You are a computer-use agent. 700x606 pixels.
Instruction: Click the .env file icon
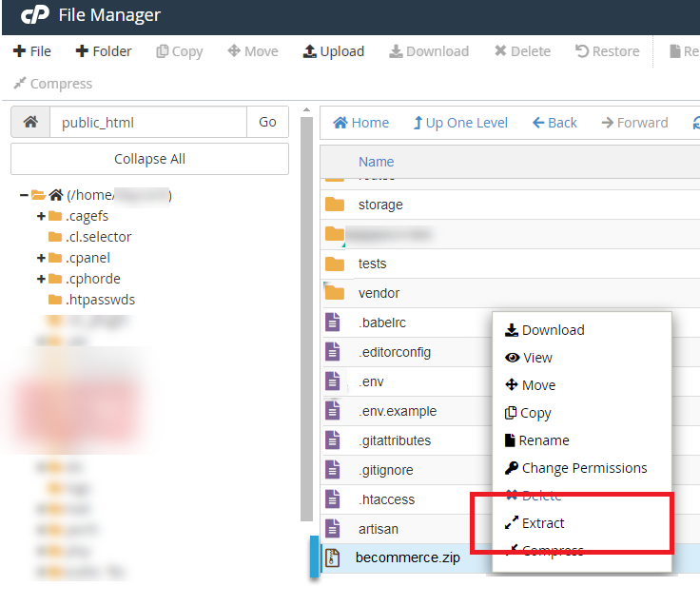(x=333, y=381)
